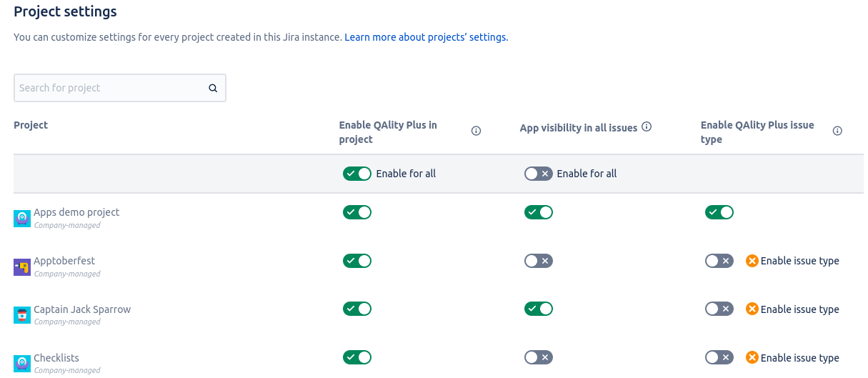Click the Apps demo project name
This screenshot has width=868, height=378.
76,212
